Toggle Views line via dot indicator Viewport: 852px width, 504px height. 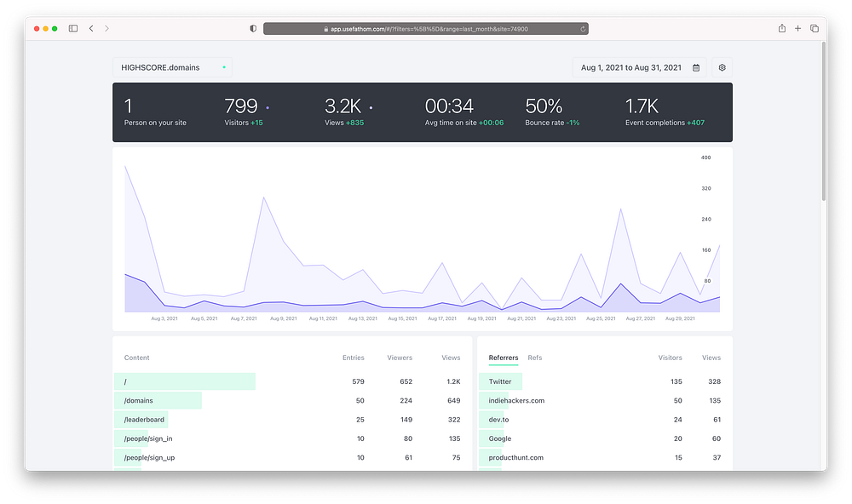tap(371, 108)
